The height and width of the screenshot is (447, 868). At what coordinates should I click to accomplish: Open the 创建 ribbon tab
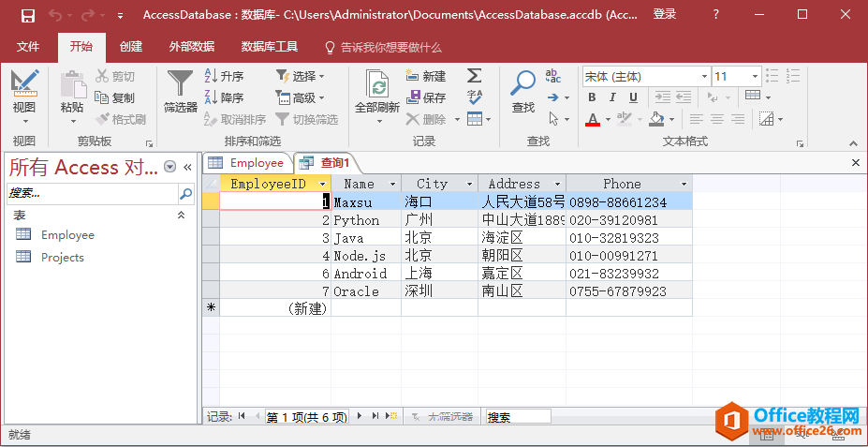(x=131, y=47)
